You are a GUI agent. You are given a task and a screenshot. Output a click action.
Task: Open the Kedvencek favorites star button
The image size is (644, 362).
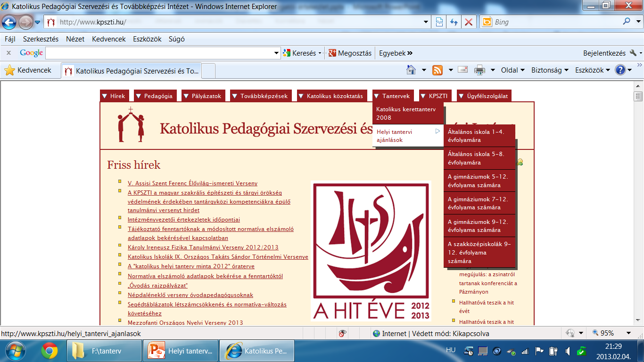[x=28, y=70]
